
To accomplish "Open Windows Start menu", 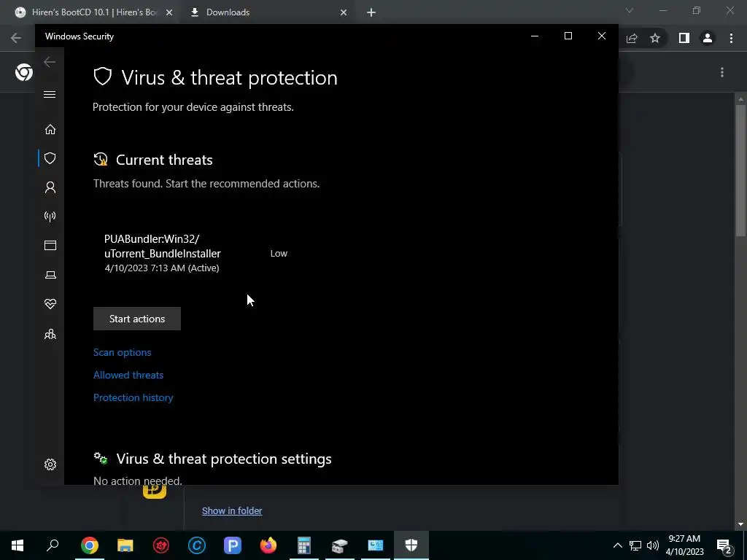I will tap(18, 545).
